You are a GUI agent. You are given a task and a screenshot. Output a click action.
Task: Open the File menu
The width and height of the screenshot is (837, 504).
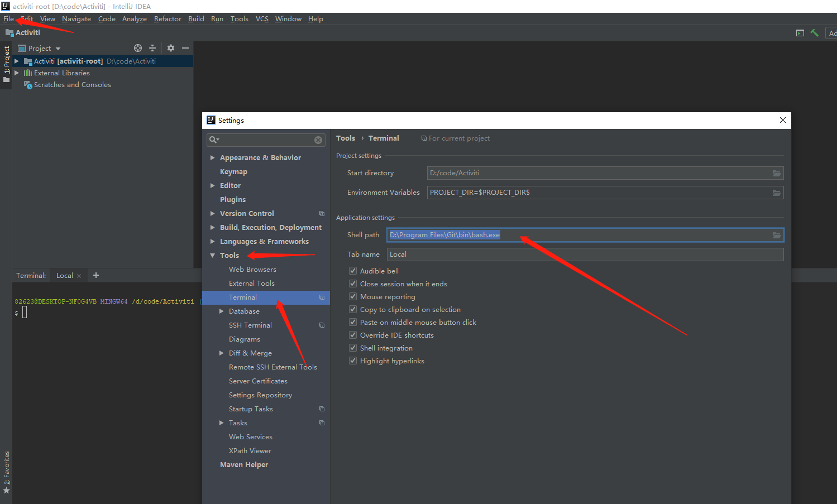click(x=8, y=19)
